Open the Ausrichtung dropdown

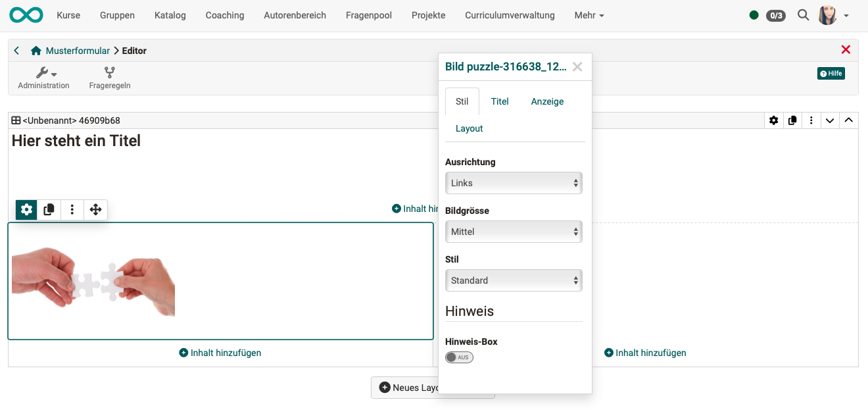click(513, 183)
